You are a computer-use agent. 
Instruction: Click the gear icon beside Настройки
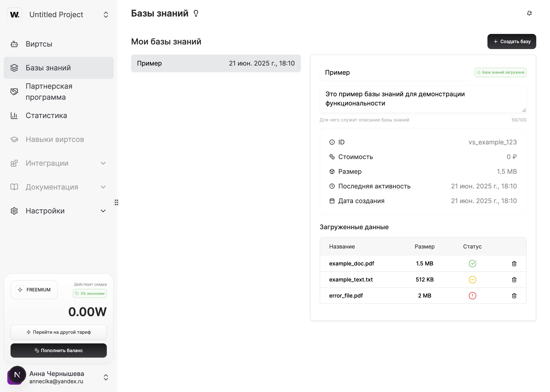pos(14,211)
